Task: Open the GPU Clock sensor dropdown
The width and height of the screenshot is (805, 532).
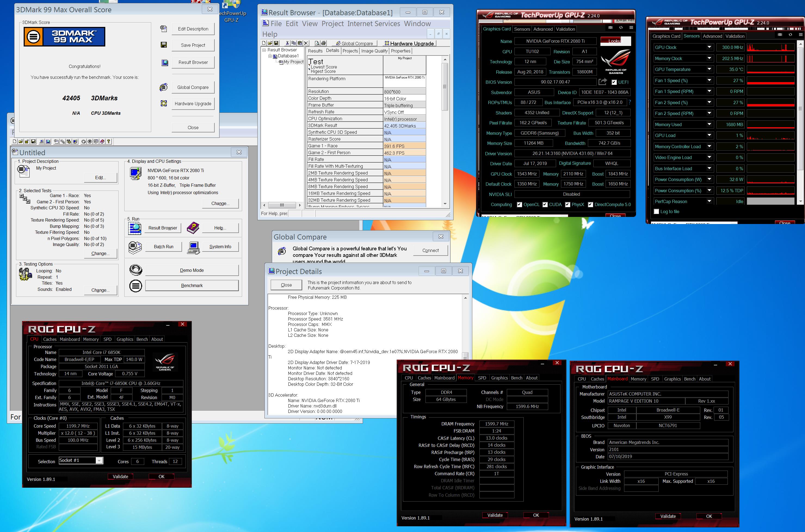Action: tap(709, 47)
